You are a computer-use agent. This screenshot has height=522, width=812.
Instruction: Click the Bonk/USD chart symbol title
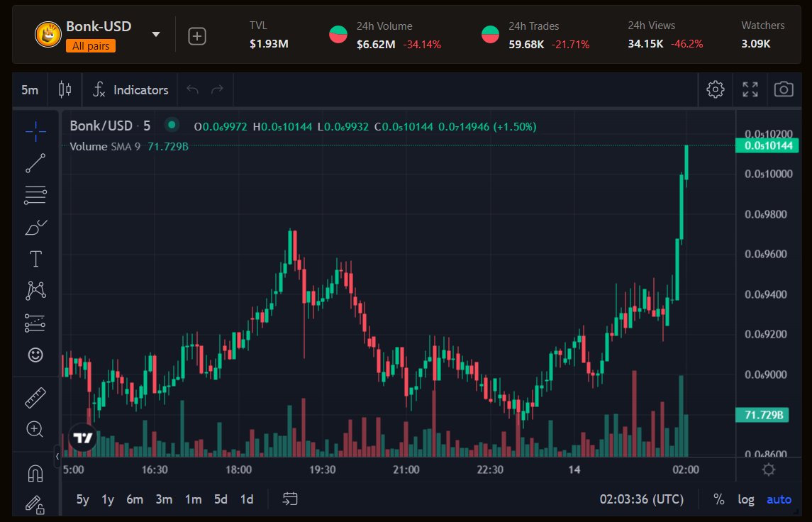[110, 126]
